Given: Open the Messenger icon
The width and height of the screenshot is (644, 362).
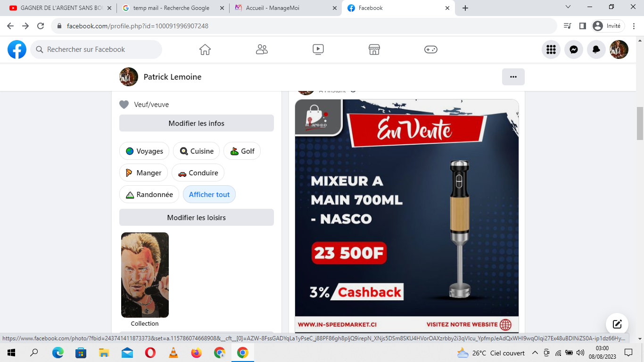Looking at the screenshot, I should [574, 49].
